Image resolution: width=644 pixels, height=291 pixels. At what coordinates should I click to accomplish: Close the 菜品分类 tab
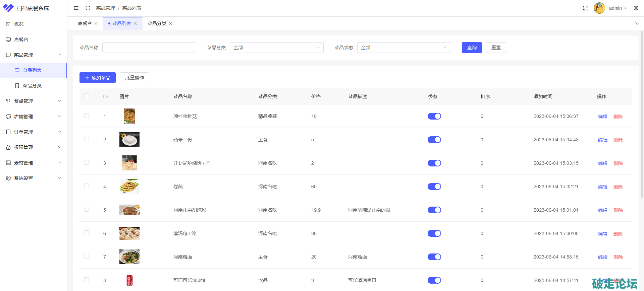[x=170, y=23]
